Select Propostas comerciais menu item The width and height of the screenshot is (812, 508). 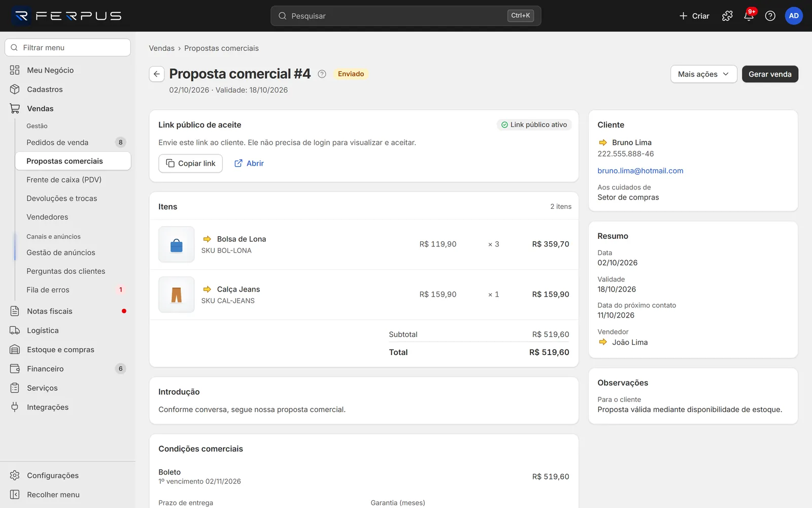coord(73,161)
